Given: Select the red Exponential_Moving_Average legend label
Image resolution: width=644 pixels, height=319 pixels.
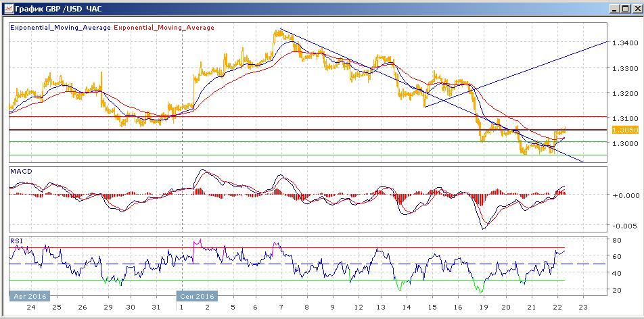Looking at the screenshot, I should [x=164, y=28].
